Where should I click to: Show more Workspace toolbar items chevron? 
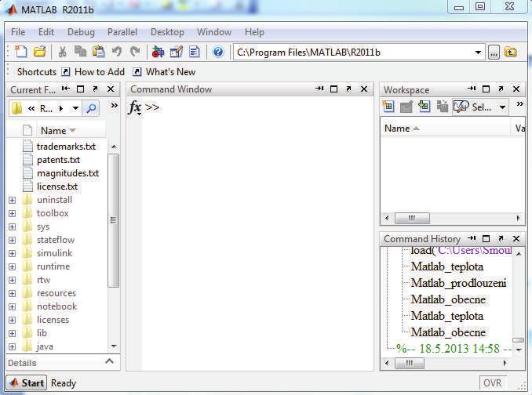tap(519, 104)
